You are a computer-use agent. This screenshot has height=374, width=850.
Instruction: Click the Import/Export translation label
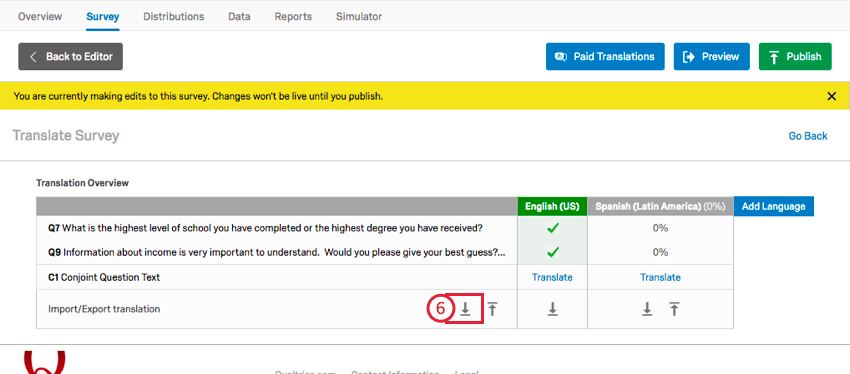104,309
